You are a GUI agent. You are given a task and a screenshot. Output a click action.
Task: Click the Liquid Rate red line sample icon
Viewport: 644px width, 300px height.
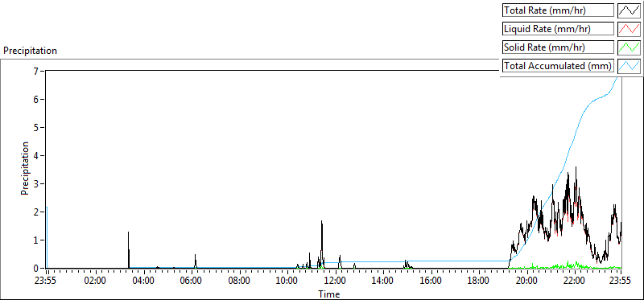(x=630, y=29)
